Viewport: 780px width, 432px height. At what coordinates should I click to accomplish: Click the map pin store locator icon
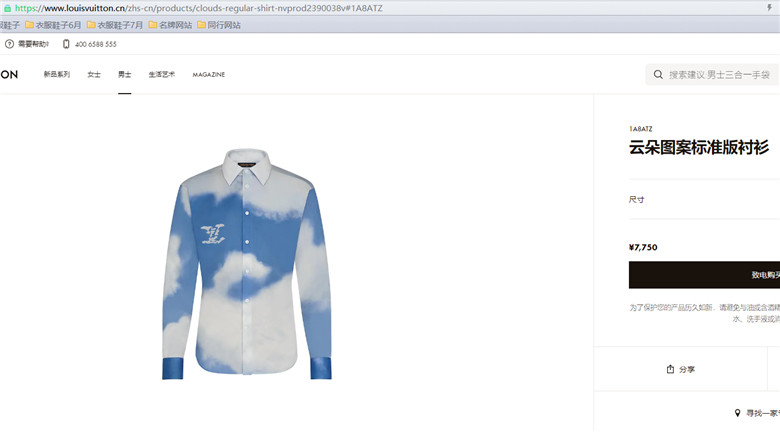(737, 413)
